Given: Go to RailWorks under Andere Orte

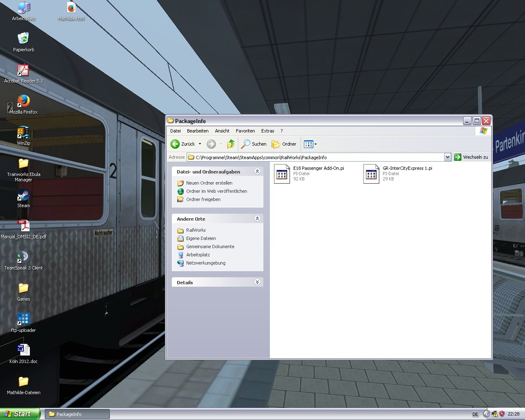Looking at the screenshot, I should pyautogui.click(x=196, y=230).
